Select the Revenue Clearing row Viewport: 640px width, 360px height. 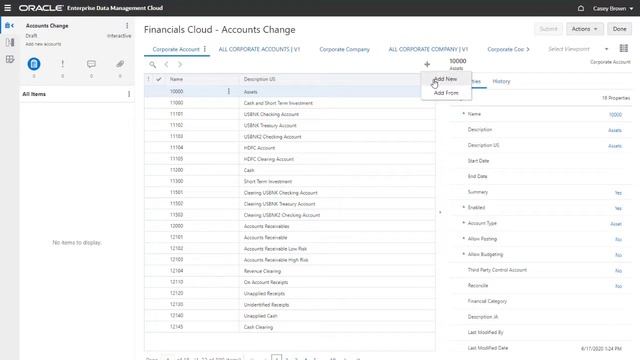(x=290, y=271)
